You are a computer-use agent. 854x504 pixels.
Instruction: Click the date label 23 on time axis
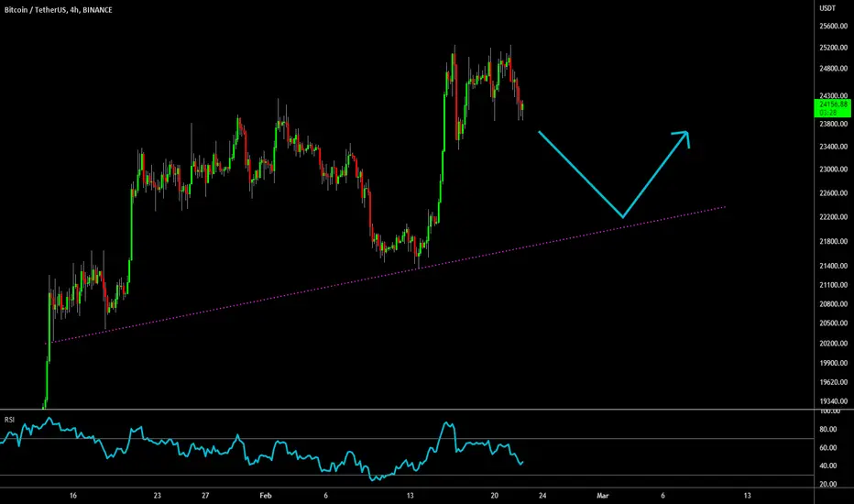pyautogui.click(x=157, y=495)
